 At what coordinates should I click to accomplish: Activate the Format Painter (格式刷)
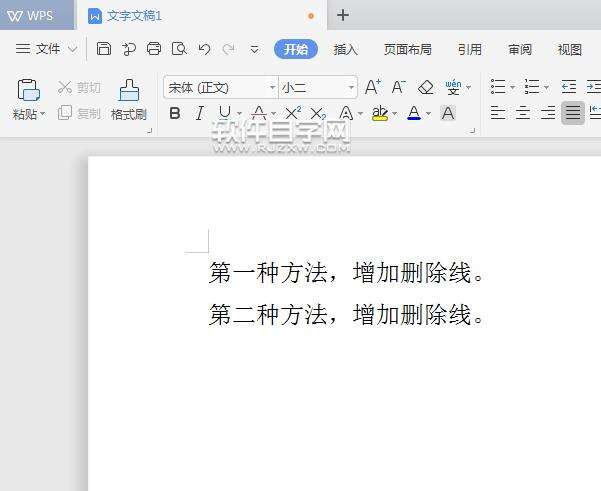click(129, 100)
